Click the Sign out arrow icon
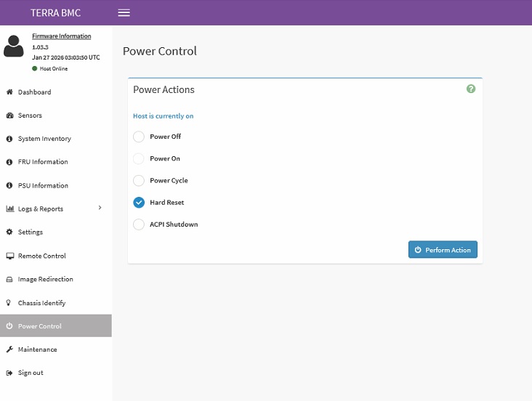 point(9,373)
